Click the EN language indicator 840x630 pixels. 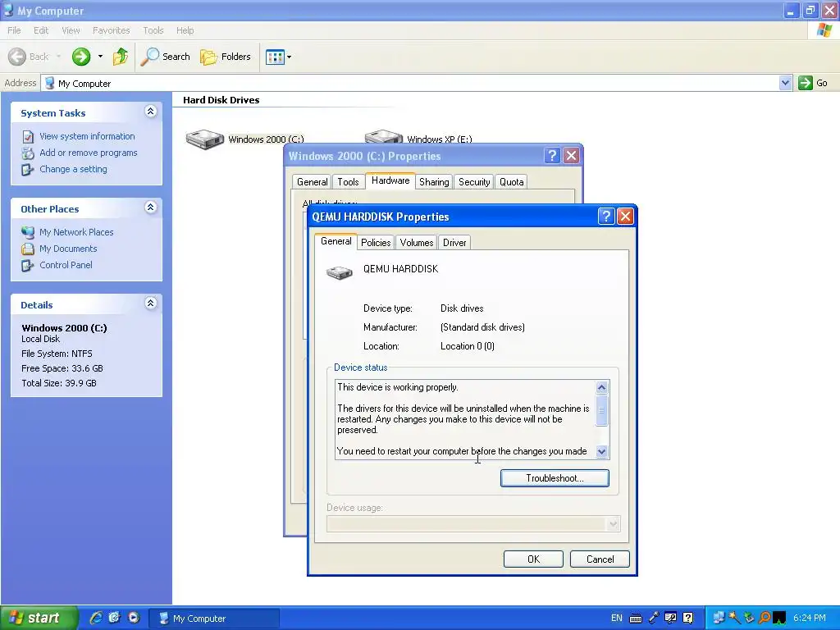[617, 619]
